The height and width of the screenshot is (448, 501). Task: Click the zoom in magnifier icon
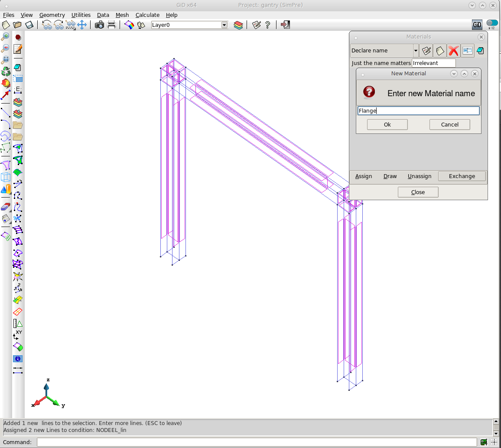[x=6, y=36]
